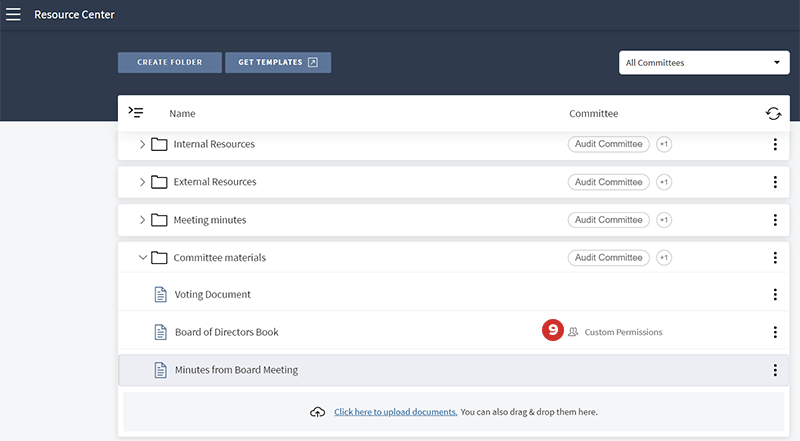Collapse the Committee materials folder

(x=142, y=258)
